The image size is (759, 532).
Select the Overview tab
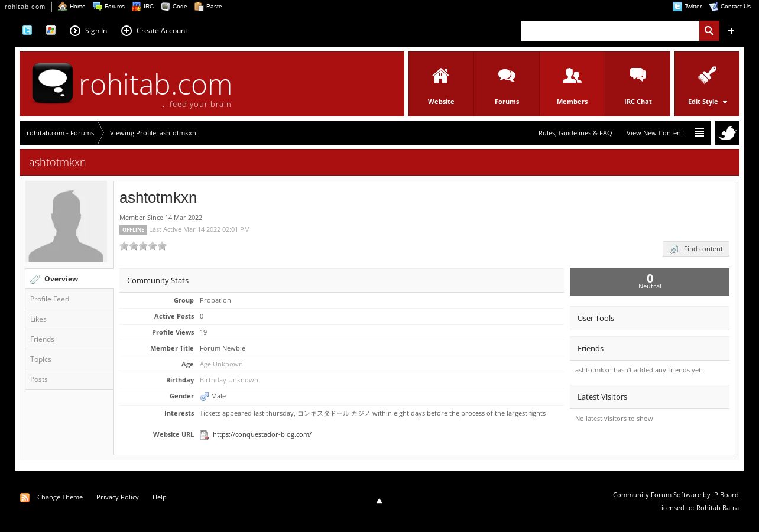69,279
